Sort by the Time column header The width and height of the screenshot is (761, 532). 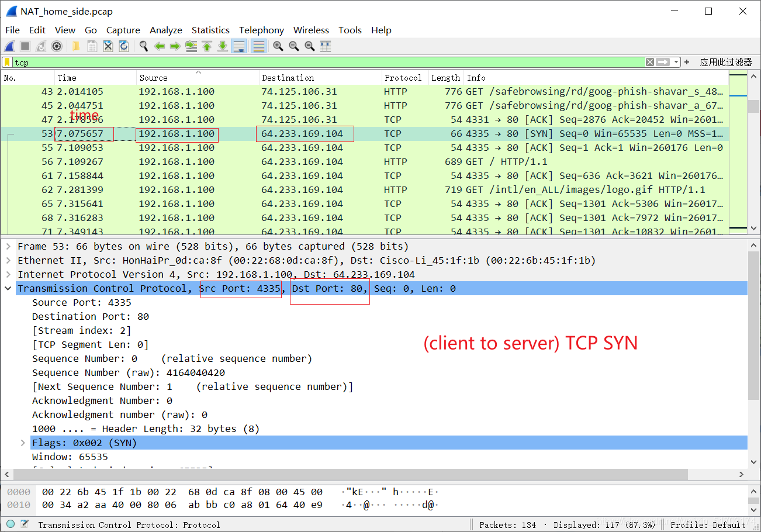[x=96, y=78]
